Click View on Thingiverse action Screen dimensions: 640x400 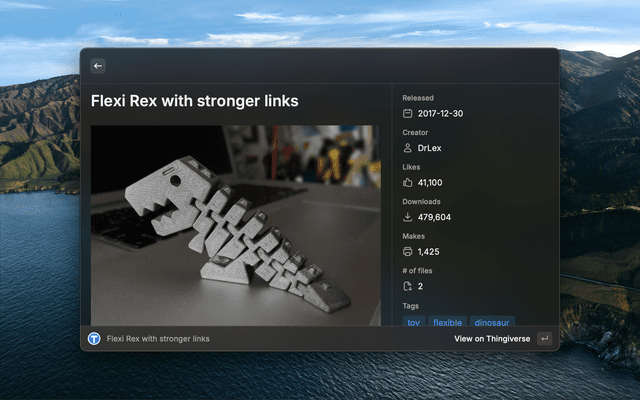click(491, 339)
